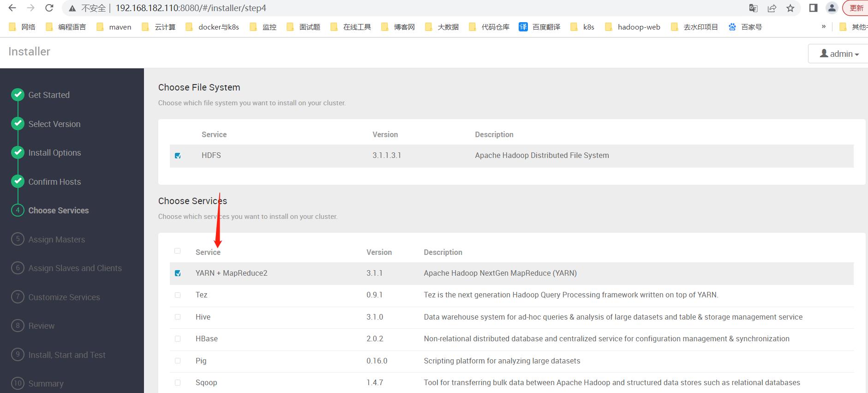Screen dimensions: 868x393
Task: Click the 更新 browser update button
Action: click(x=856, y=8)
